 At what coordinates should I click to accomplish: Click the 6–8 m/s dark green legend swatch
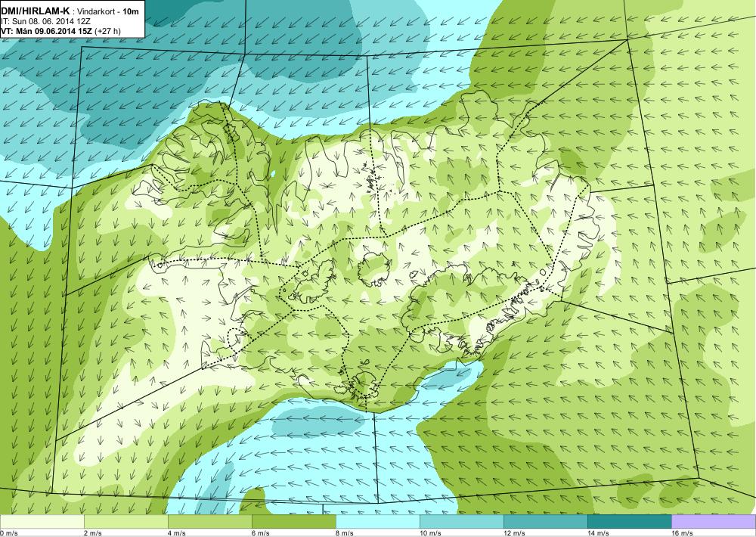[x=293, y=522]
